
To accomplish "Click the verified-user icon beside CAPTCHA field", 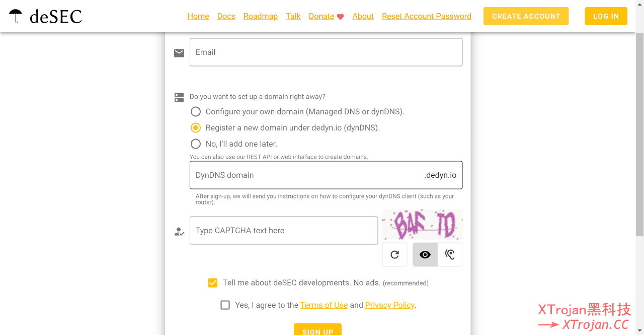I will coord(179,232).
